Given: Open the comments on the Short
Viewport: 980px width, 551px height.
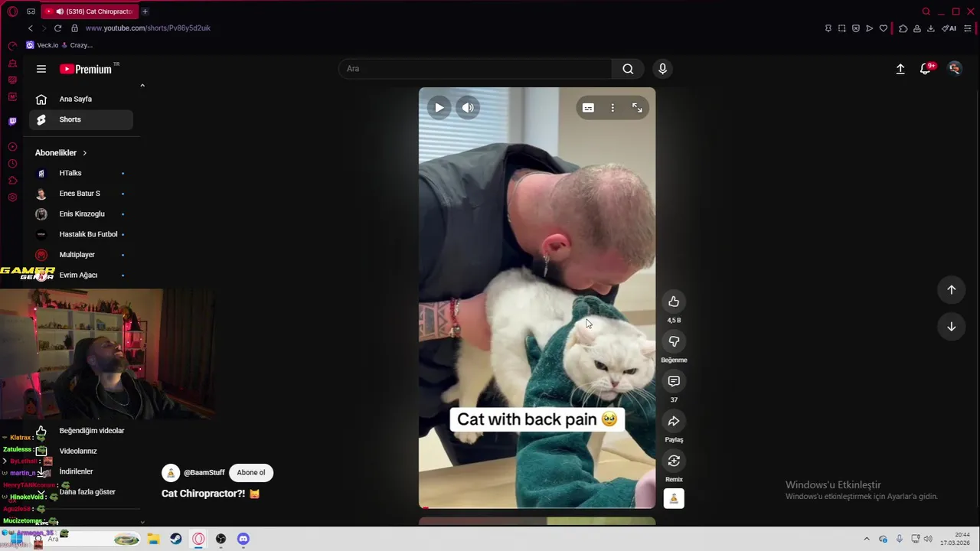Looking at the screenshot, I should coord(674,381).
